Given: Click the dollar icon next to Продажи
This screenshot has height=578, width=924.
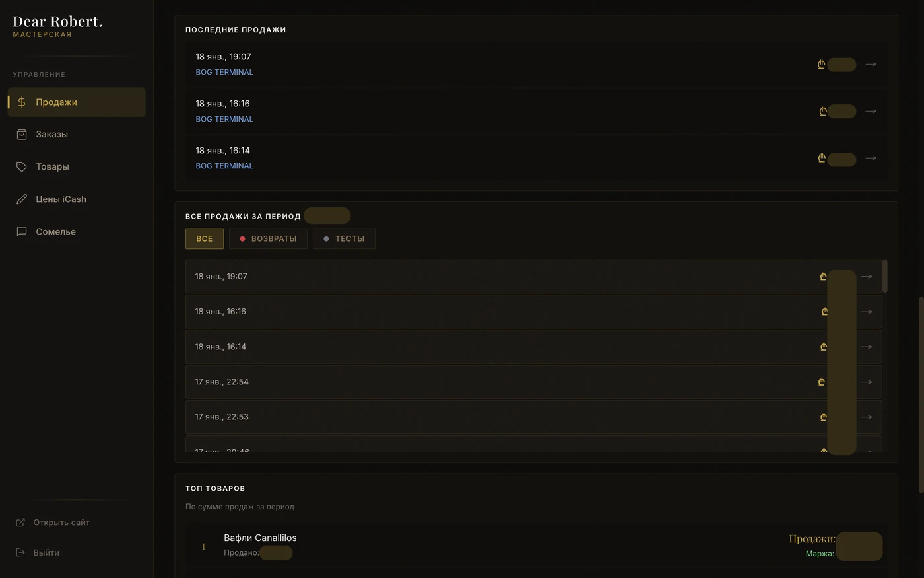Looking at the screenshot, I should click(x=22, y=102).
